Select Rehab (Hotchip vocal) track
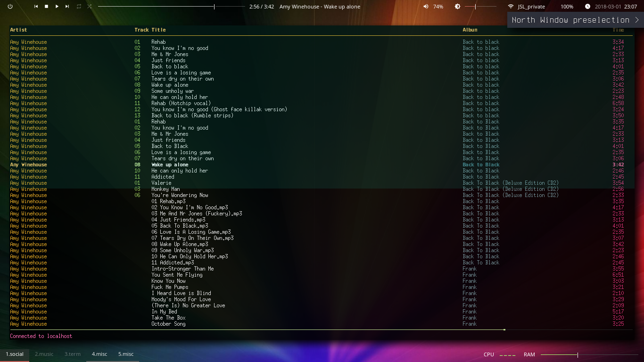 click(181, 103)
